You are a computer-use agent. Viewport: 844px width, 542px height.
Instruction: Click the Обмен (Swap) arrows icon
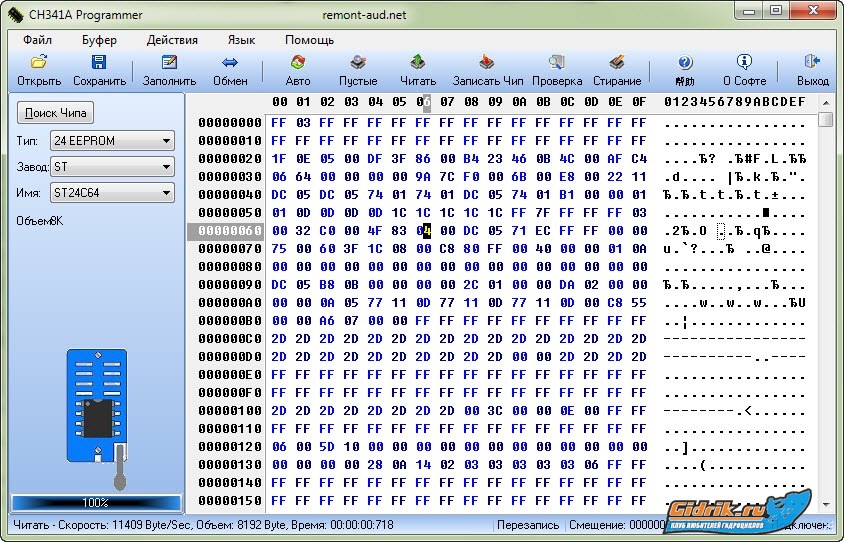click(230, 63)
